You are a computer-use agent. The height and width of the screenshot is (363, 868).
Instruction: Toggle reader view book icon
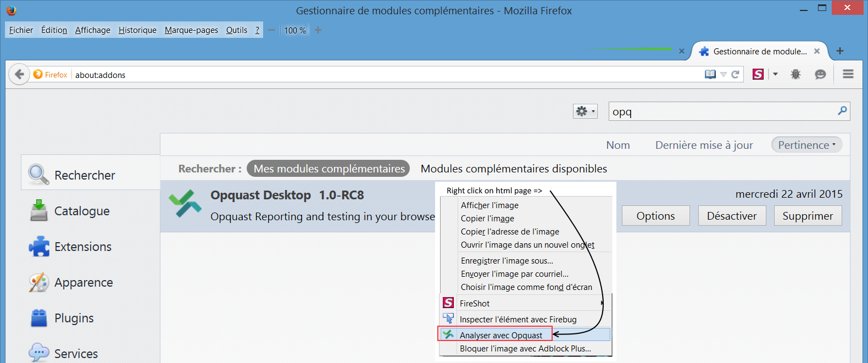coord(710,74)
